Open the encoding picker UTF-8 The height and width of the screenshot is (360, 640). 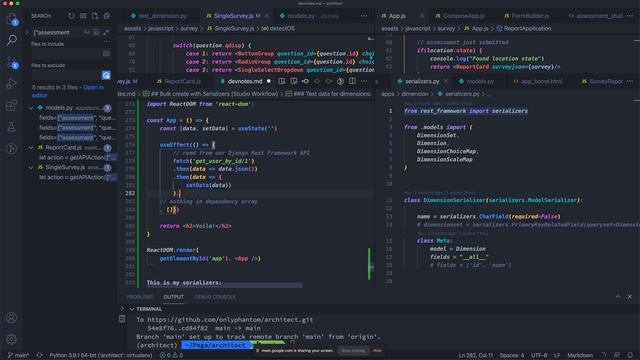pyautogui.click(x=539, y=355)
